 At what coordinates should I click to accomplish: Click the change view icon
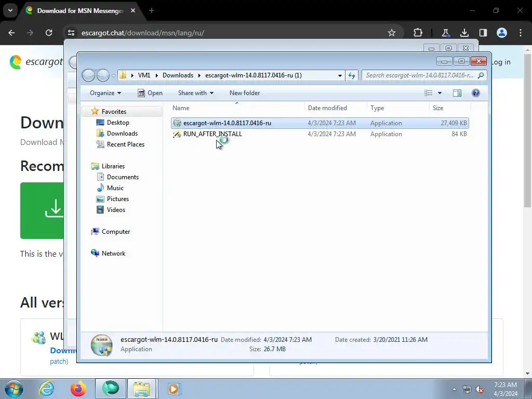[x=429, y=93]
